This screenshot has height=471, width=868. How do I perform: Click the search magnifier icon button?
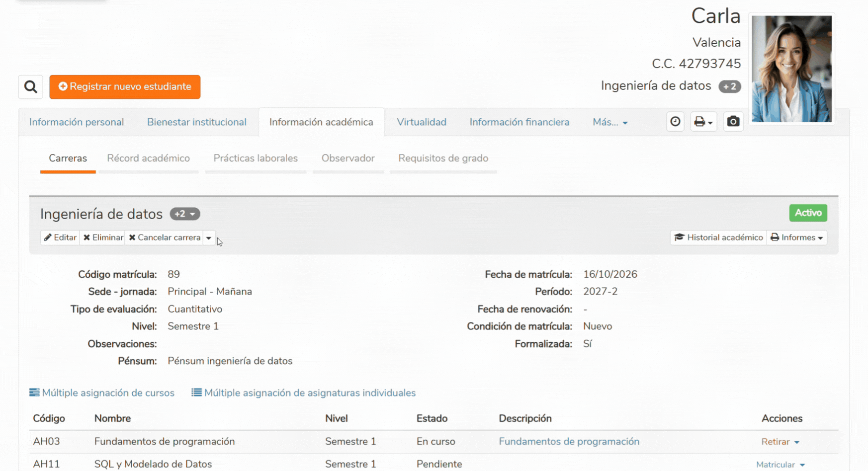30,87
